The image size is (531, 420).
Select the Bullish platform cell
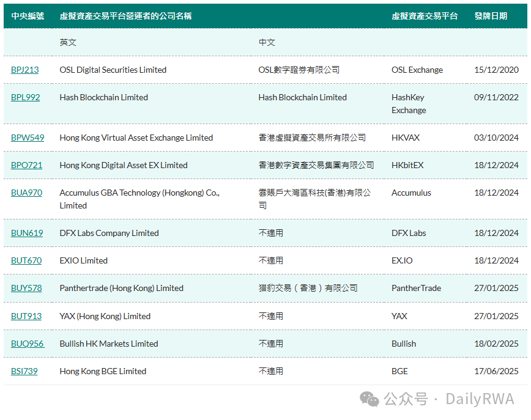404,344
